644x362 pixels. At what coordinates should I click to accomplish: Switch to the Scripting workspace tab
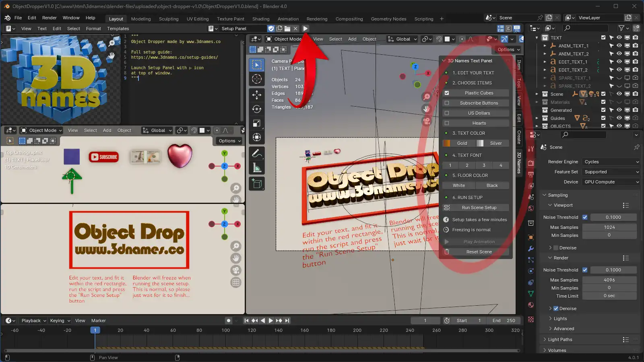click(x=424, y=19)
